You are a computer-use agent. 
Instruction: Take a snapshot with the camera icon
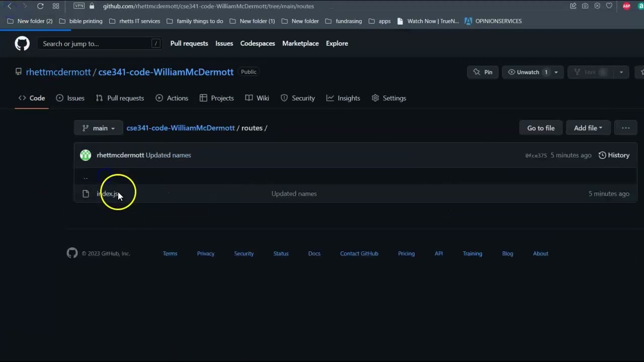(585, 6)
